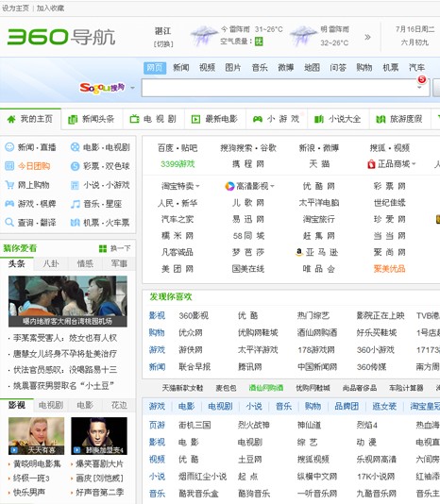The height and width of the screenshot is (504, 440).
Task: Expand the 正品商城 dropdown
Action: tap(414, 164)
